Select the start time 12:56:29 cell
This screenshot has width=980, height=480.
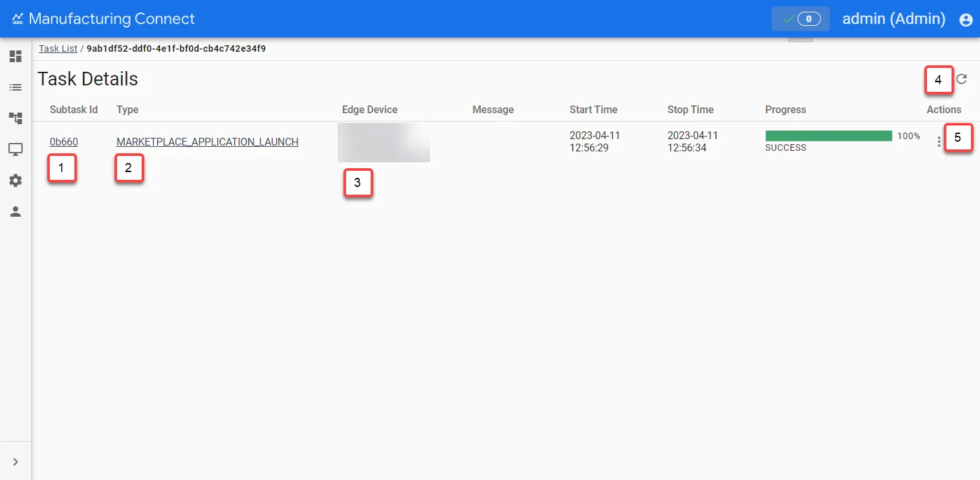point(595,142)
